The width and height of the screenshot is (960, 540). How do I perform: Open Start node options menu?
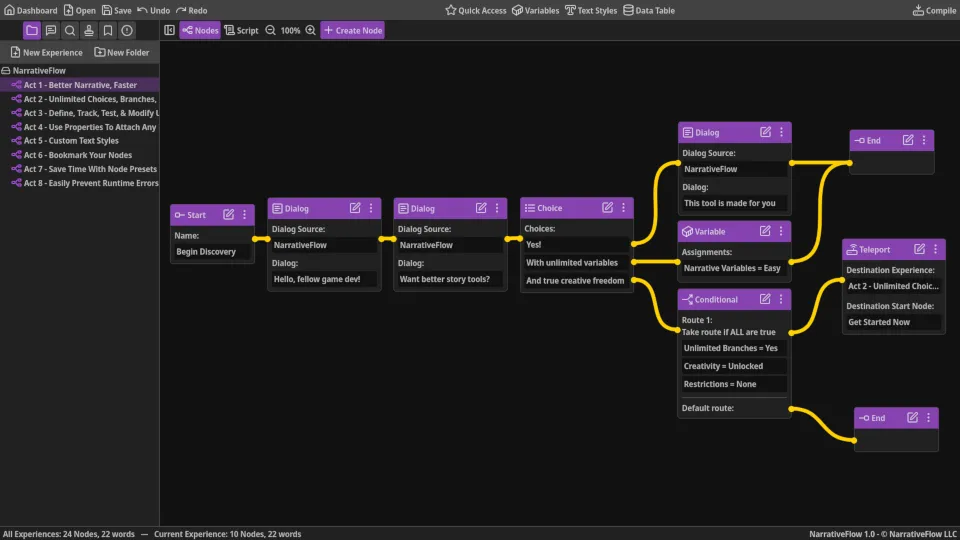click(x=244, y=214)
